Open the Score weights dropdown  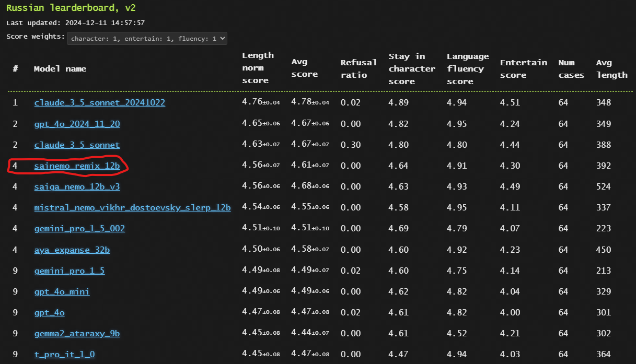click(x=147, y=38)
